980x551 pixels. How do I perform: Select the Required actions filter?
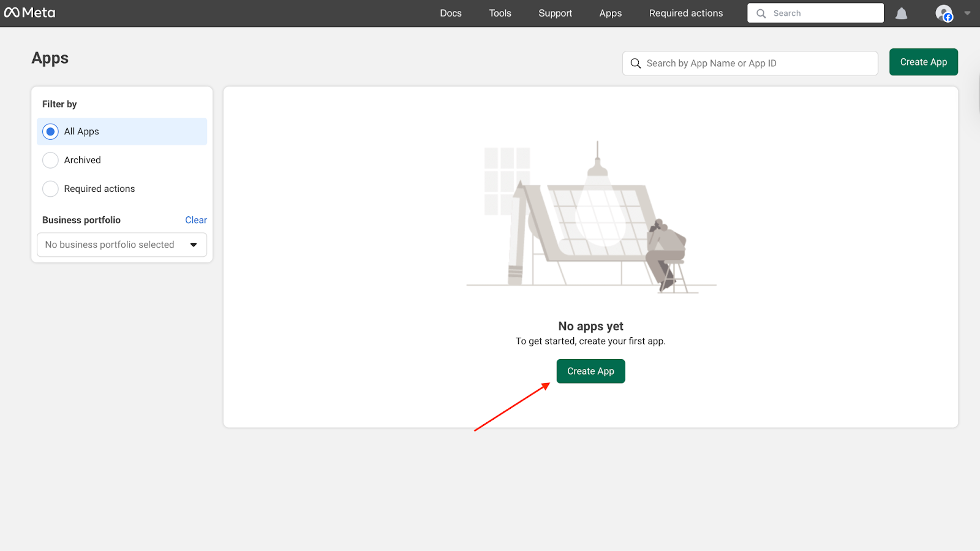(122, 189)
